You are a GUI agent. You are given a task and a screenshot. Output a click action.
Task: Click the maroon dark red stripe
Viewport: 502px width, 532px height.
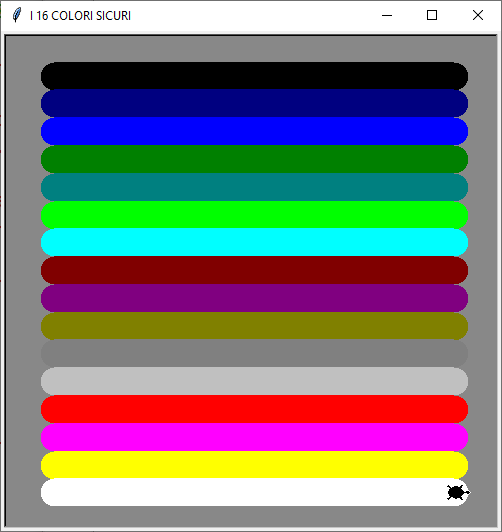pyautogui.click(x=254, y=270)
